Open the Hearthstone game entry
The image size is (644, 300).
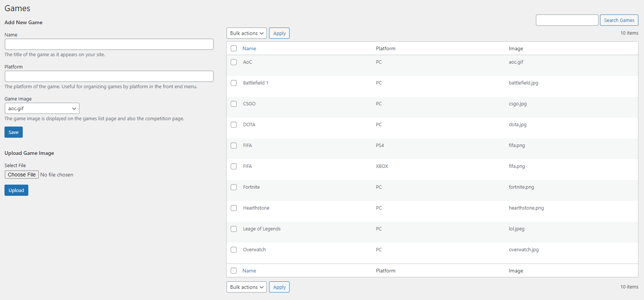tap(256, 208)
